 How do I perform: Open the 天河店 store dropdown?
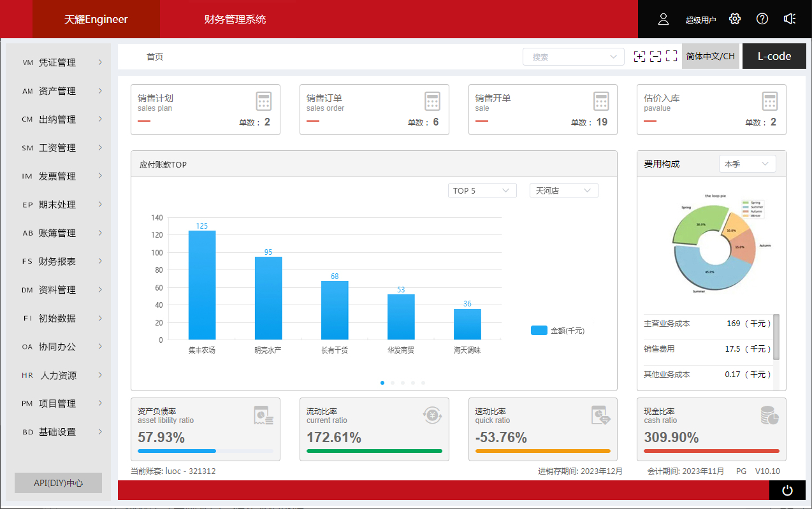[563, 190]
